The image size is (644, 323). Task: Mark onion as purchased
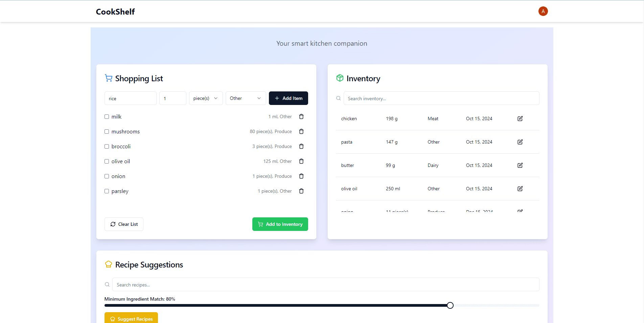click(107, 176)
